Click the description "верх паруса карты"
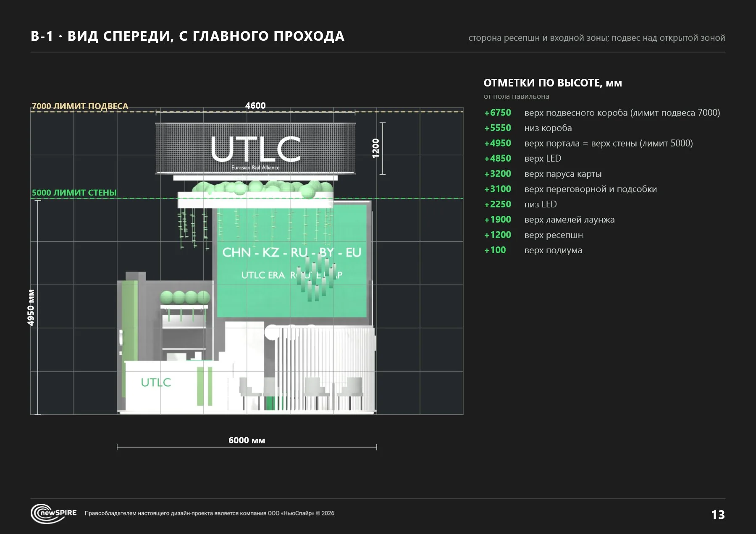Image resolution: width=756 pixels, height=534 pixels. [x=563, y=174]
